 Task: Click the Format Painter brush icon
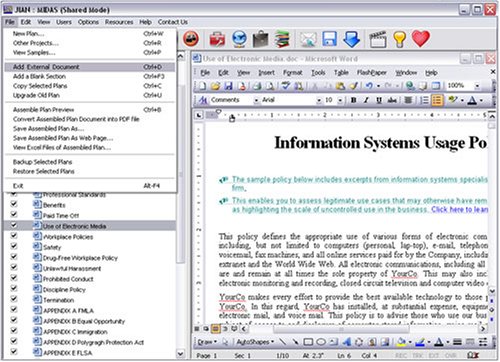(353, 86)
